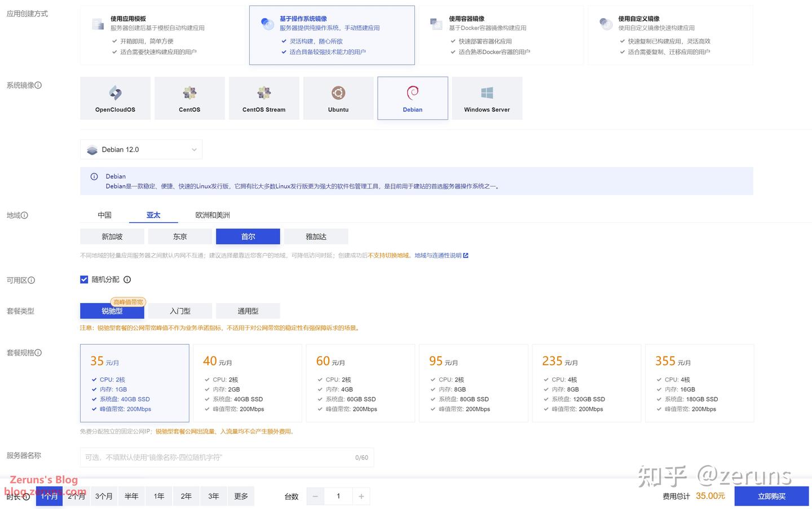
Task: Switch to the 欧洲和美洲 region tab
Action: [211, 215]
